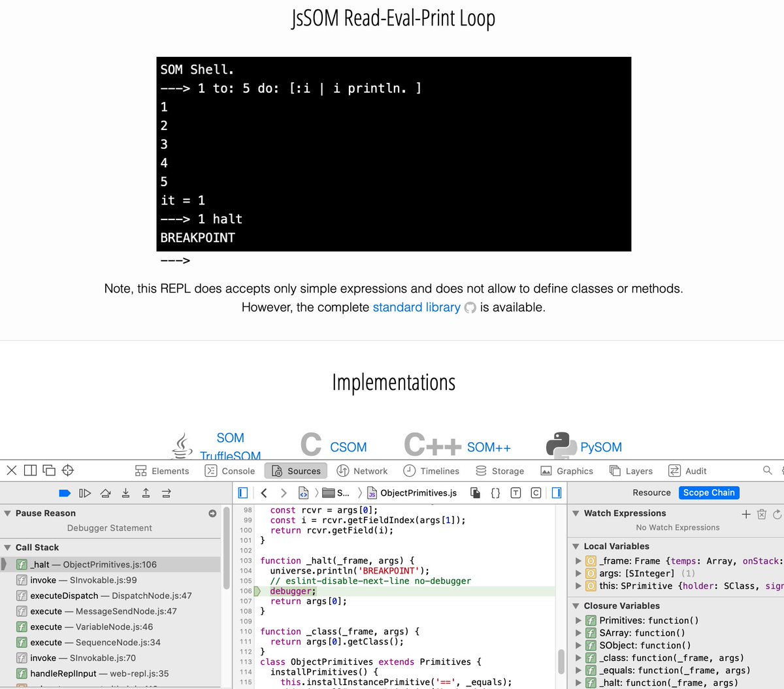Viewport: 784px width, 689px height.
Task: Collapse the Closure Variables section
Action: (576, 606)
